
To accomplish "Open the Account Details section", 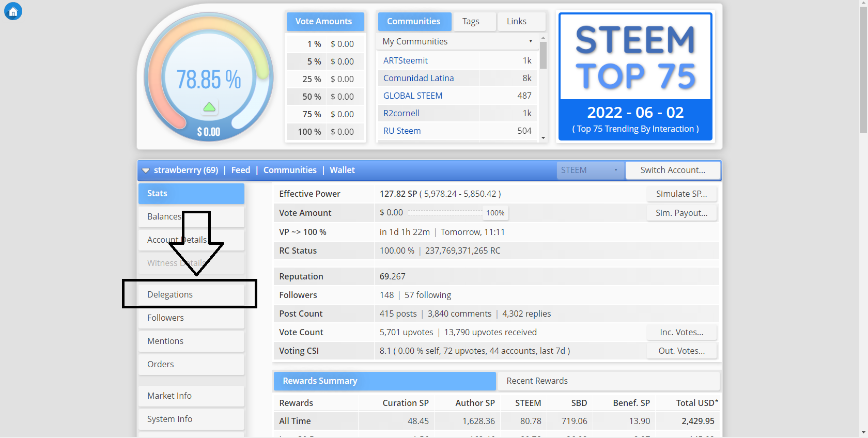I will [191, 240].
